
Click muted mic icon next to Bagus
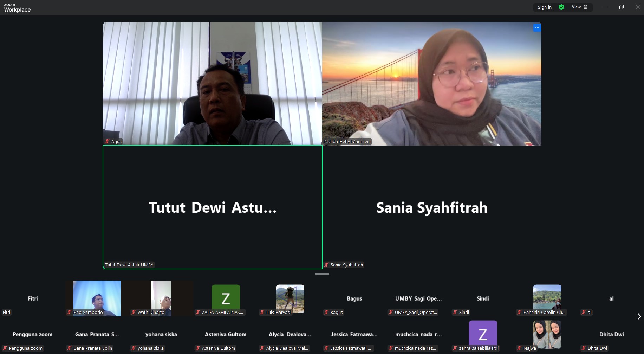click(326, 313)
